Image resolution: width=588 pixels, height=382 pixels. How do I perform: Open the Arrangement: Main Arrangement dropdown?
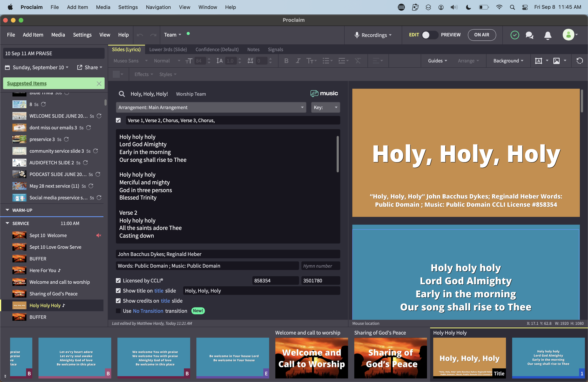point(211,108)
